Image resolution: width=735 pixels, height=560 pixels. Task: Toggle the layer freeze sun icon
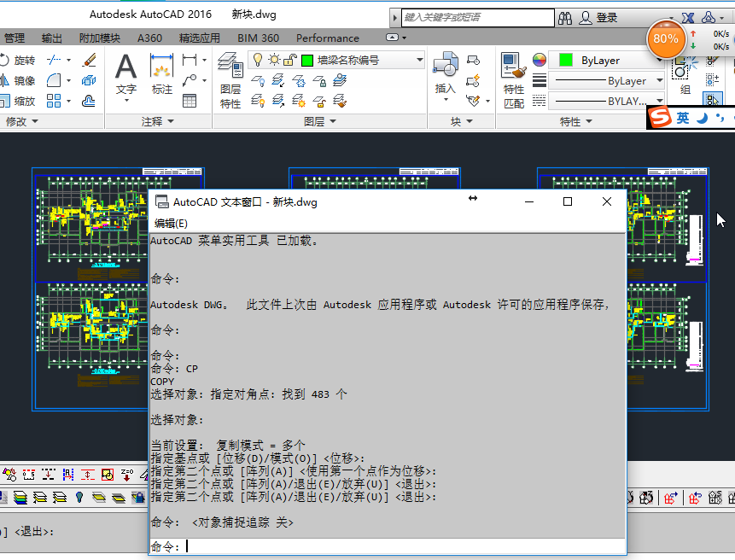click(274, 60)
